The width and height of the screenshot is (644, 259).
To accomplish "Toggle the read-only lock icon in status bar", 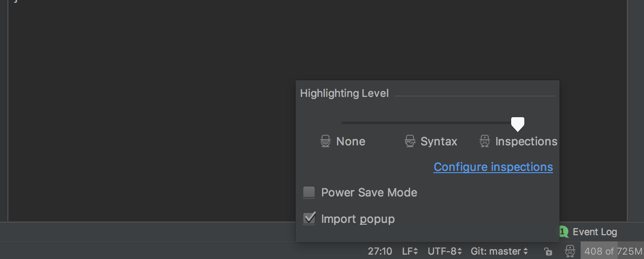I will (x=548, y=252).
